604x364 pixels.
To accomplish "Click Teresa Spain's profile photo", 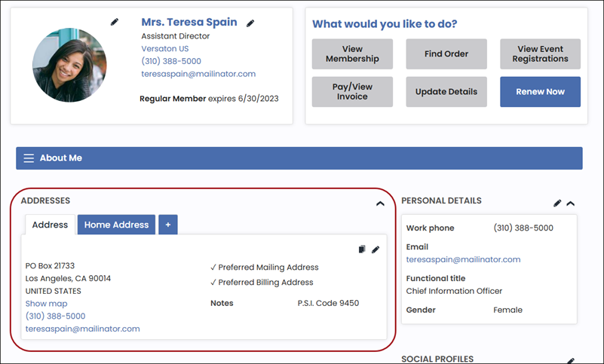I will pos(69,66).
